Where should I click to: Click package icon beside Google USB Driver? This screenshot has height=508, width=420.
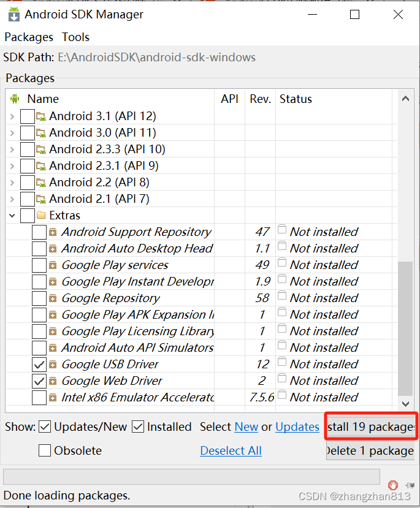point(53,365)
